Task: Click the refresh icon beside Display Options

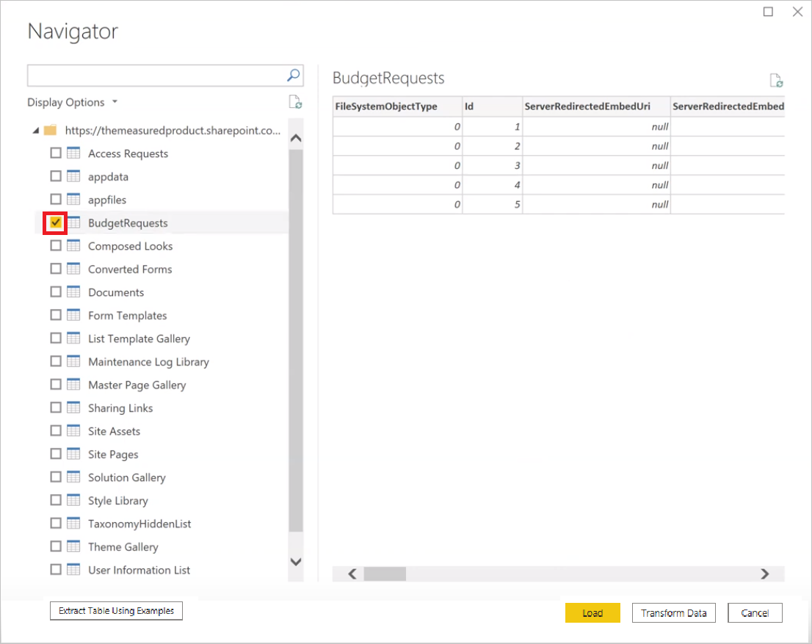Action: [295, 102]
